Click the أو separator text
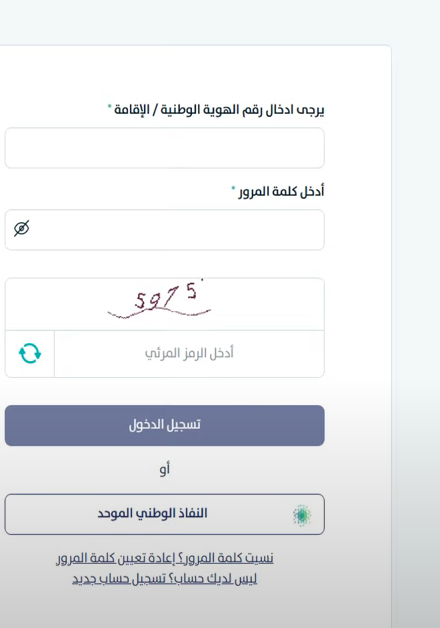This screenshot has width=440, height=628. click(165, 468)
